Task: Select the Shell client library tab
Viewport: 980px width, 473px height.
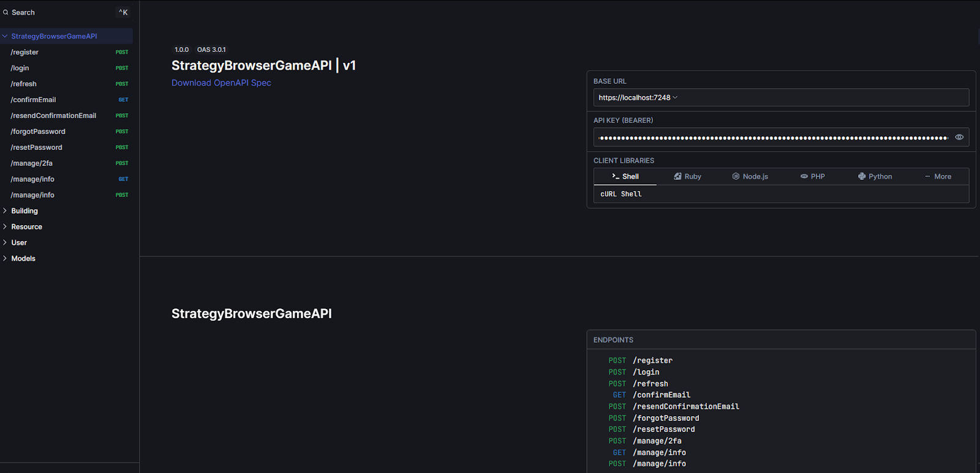Action: pyautogui.click(x=625, y=176)
